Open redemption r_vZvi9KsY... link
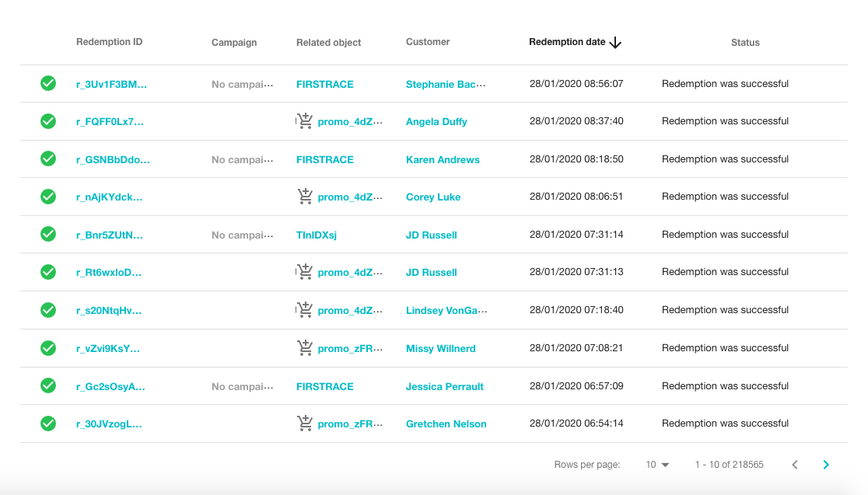 (x=108, y=349)
